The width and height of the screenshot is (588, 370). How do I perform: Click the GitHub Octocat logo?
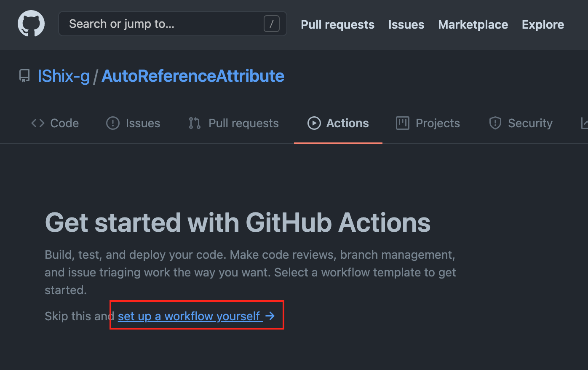[x=31, y=24]
